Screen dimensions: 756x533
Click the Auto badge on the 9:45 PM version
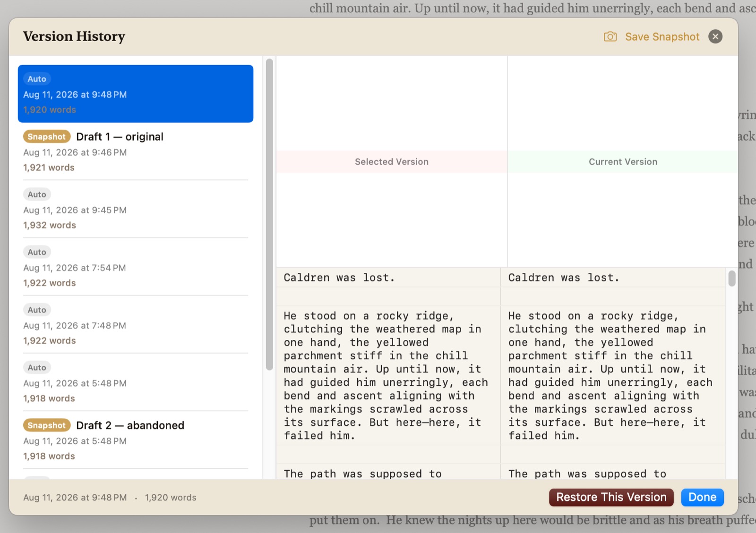point(37,195)
